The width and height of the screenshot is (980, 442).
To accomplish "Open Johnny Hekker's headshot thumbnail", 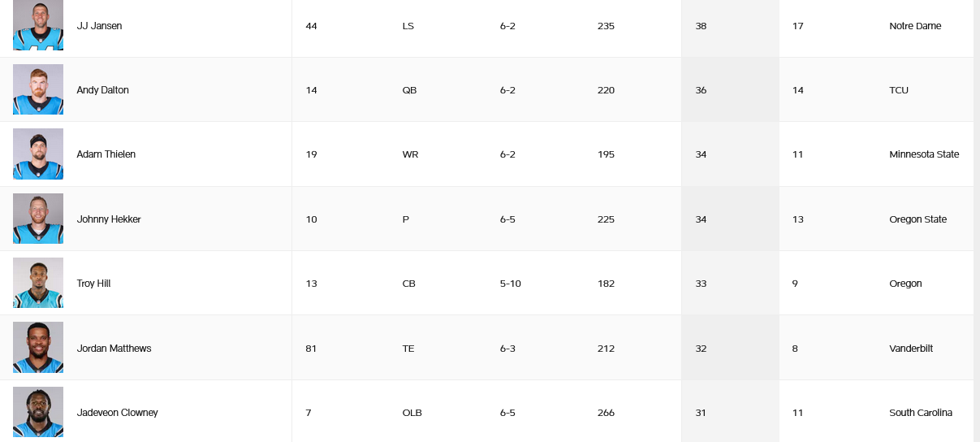I will click(x=38, y=219).
